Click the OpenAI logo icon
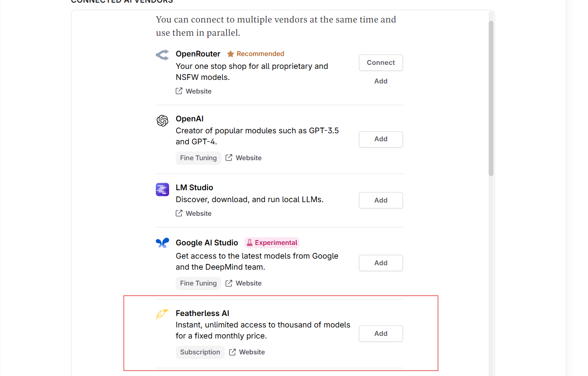 click(x=162, y=120)
